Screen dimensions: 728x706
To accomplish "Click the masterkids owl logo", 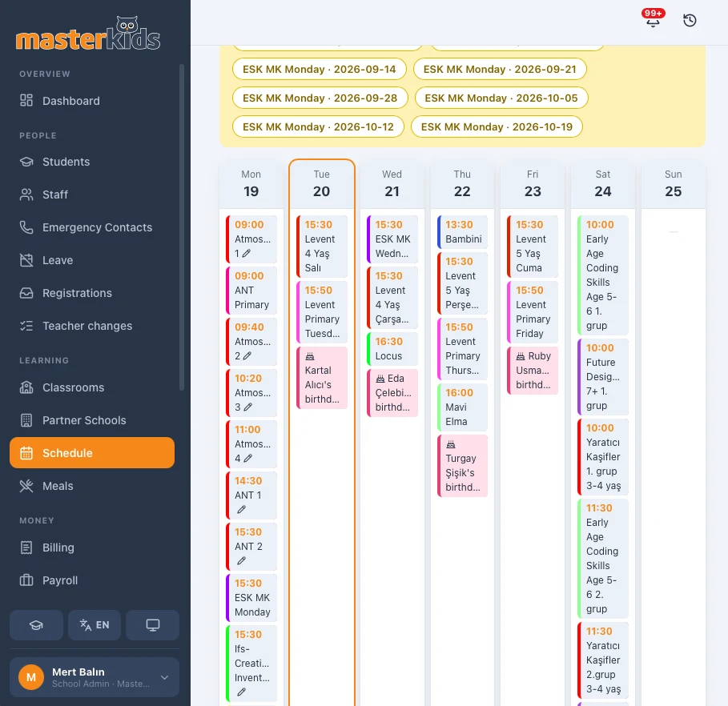I will pyautogui.click(x=88, y=34).
